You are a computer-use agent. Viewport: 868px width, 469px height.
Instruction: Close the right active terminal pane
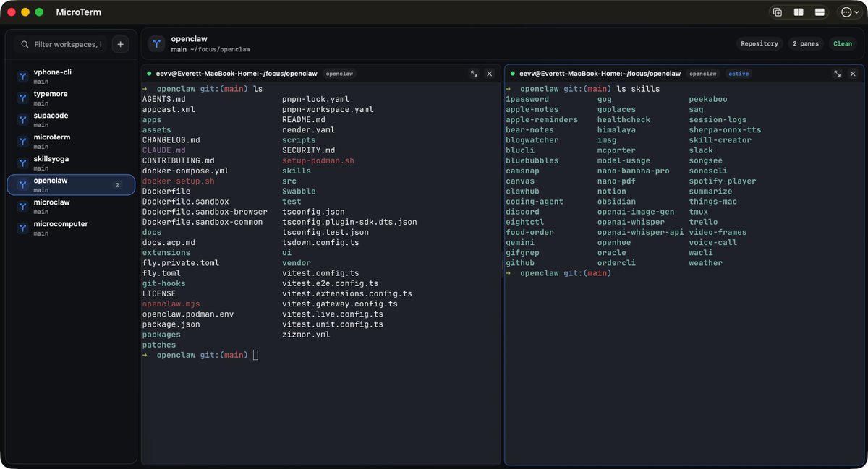click(x=853, y=74)
